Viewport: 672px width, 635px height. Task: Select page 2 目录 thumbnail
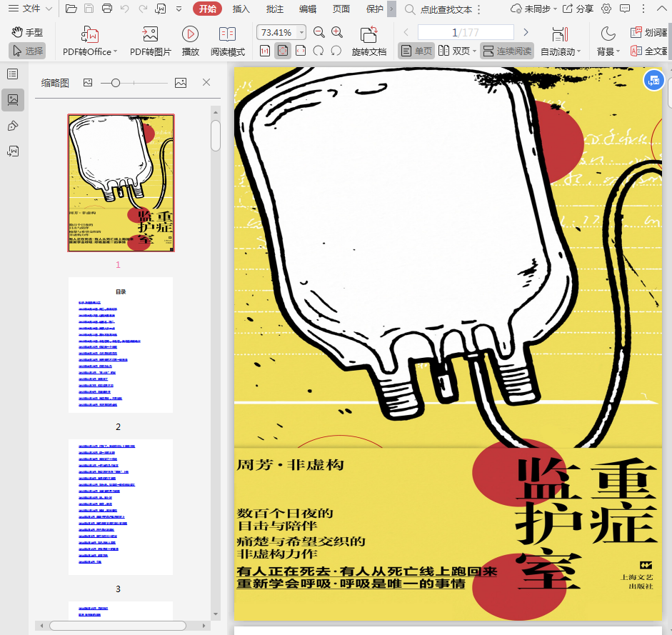tap(121, 345)
